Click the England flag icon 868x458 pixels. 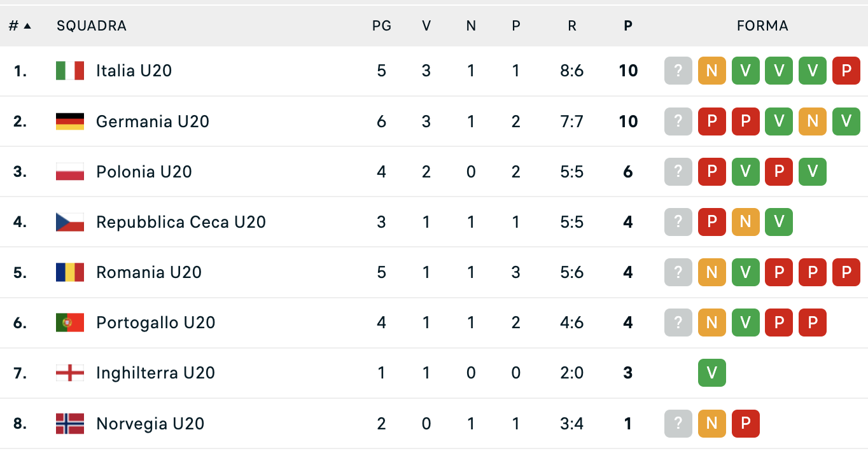tap(70, 373)
